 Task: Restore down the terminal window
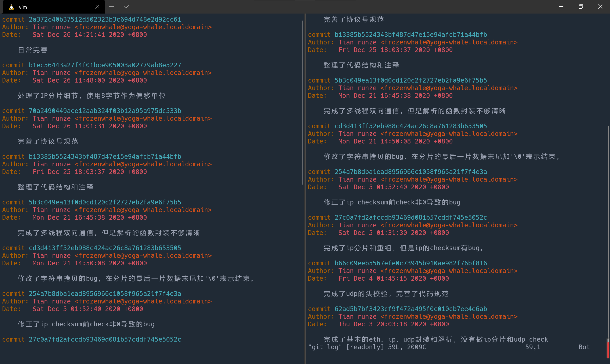click(x=581, y=7)
